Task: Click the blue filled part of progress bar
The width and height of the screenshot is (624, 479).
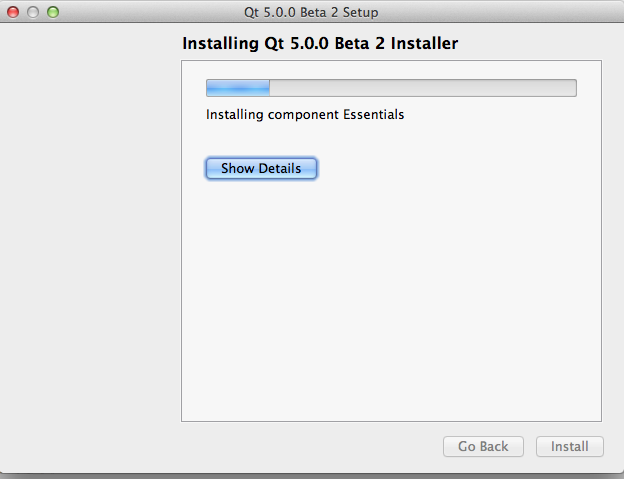Action: tap(237, 88)
